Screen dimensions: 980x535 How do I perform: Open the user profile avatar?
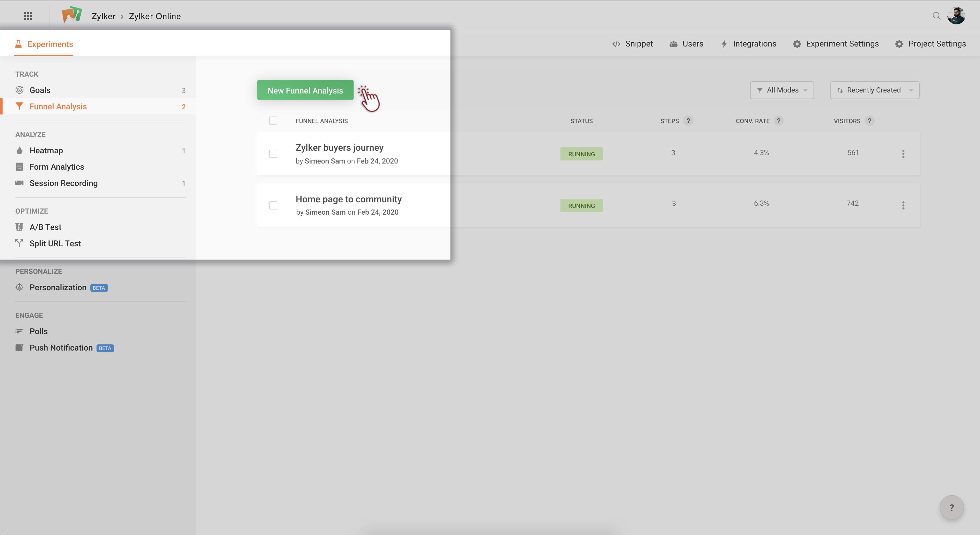pyautogui.click(x=956, y=16)
